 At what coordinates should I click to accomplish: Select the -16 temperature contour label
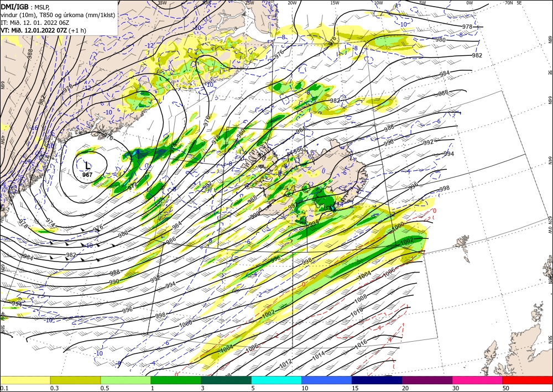[34, 128]
